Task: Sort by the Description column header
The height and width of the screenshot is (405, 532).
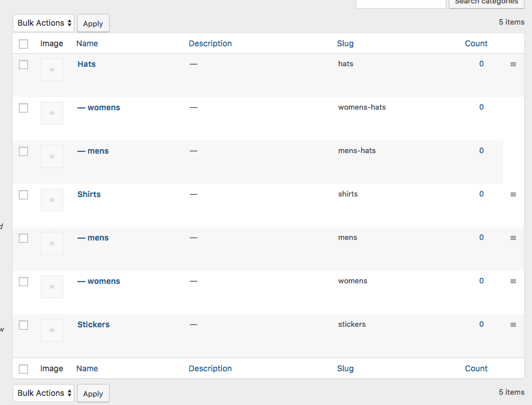Action: click(210, 43)
